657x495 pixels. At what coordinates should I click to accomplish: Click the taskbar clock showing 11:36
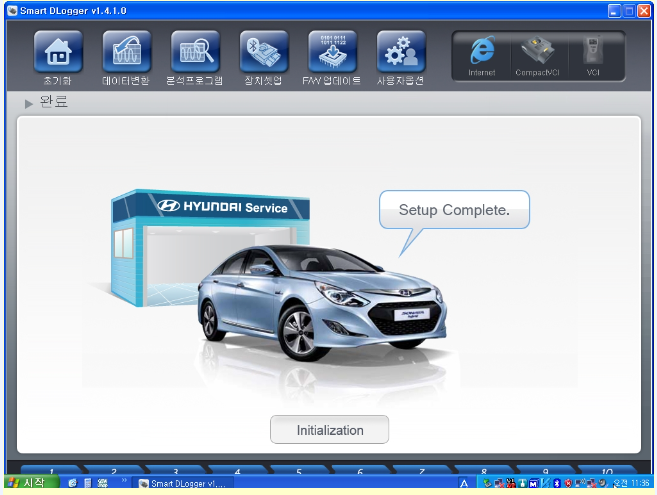631,483
